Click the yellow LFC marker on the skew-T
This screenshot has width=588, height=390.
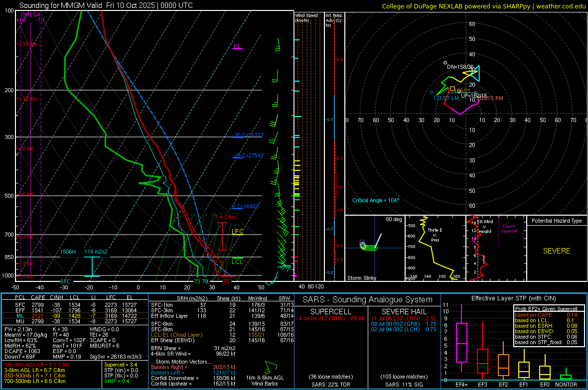click(237, 232)
